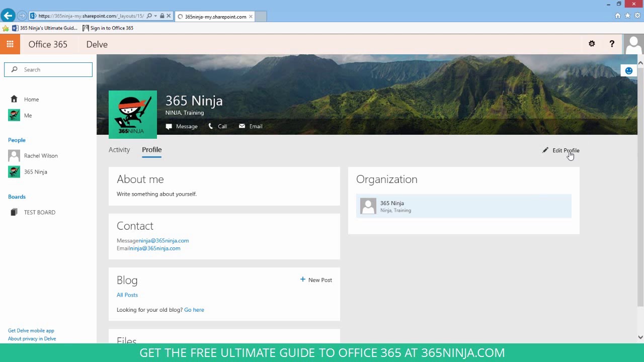Click the page scrollbar up arrow

click(640, 63)
